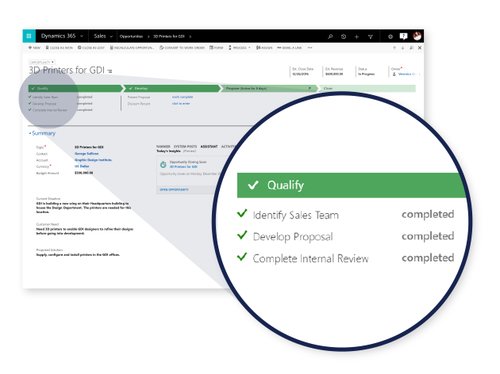
Task: Click Assign command in toolbar
Action: click(264, 48)
